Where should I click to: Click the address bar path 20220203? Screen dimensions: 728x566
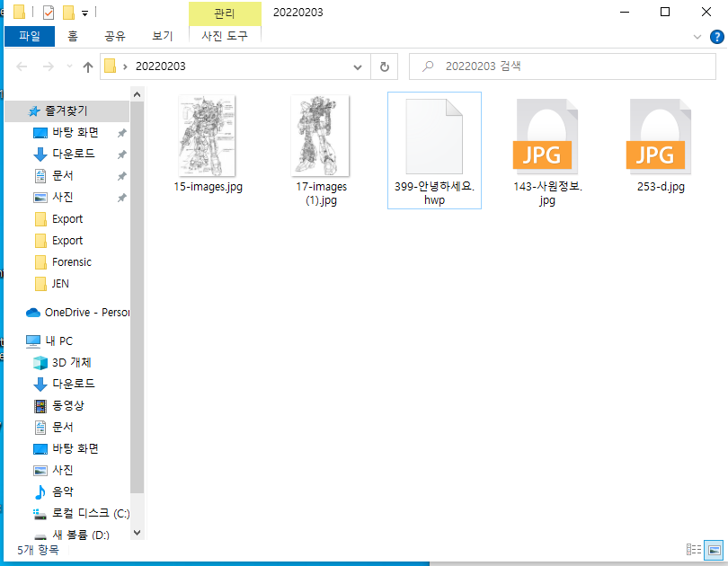coord(161,66)
